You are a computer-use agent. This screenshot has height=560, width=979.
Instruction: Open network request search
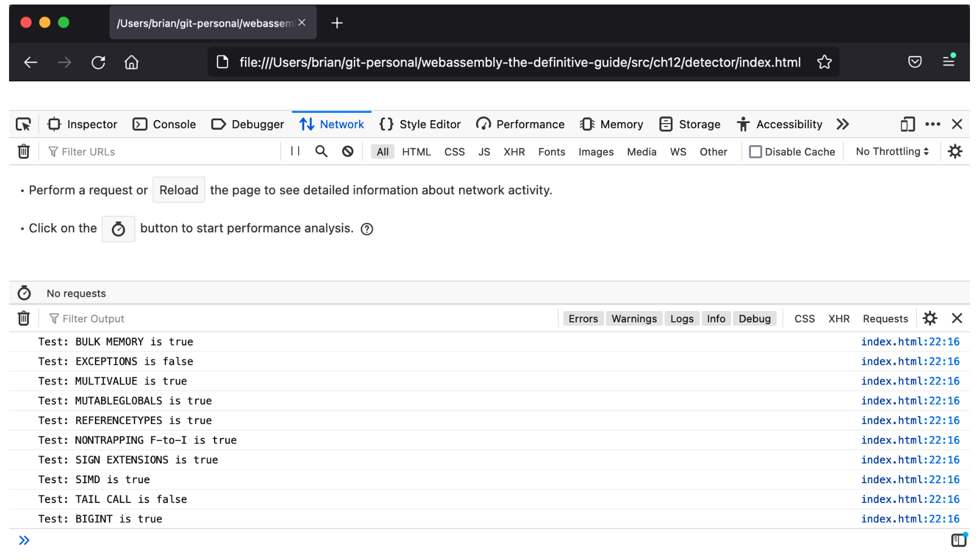click(321, 151)
